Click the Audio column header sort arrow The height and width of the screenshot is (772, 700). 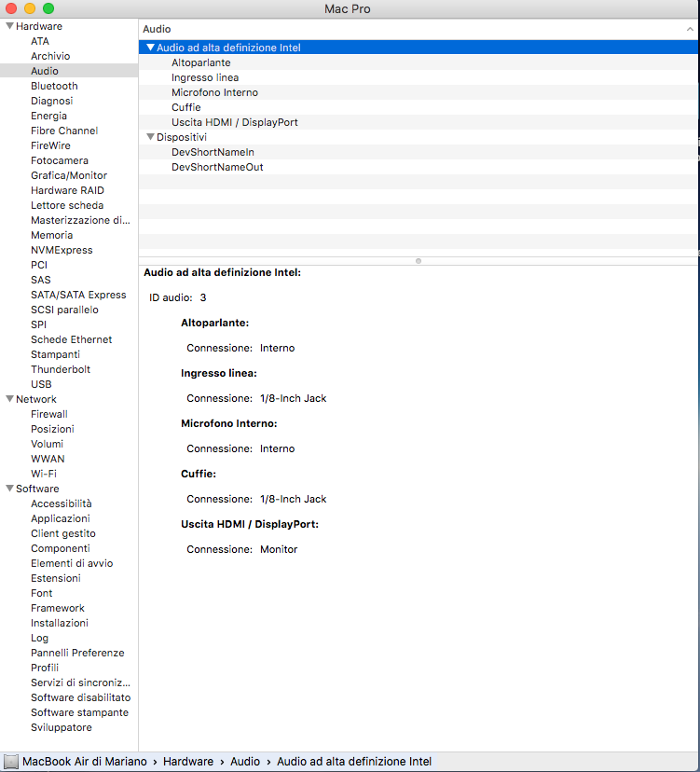[690, 30]
